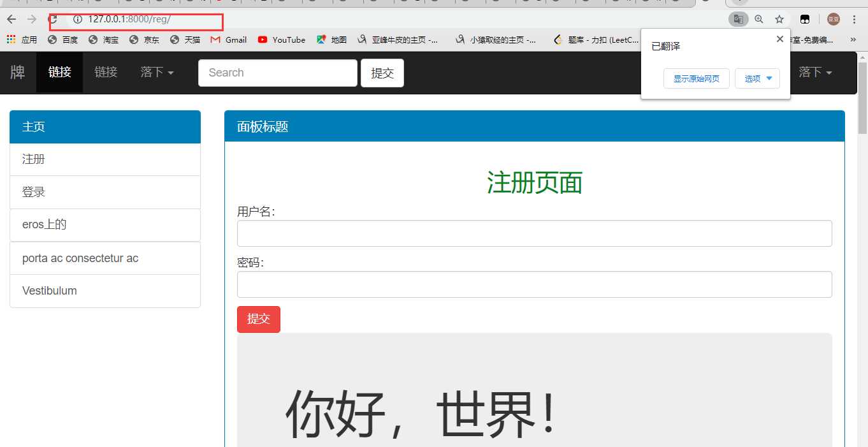Close the 已翻译 translate popup
The height and width of the screenshot is (447, 868).
(x=780, y=39)
